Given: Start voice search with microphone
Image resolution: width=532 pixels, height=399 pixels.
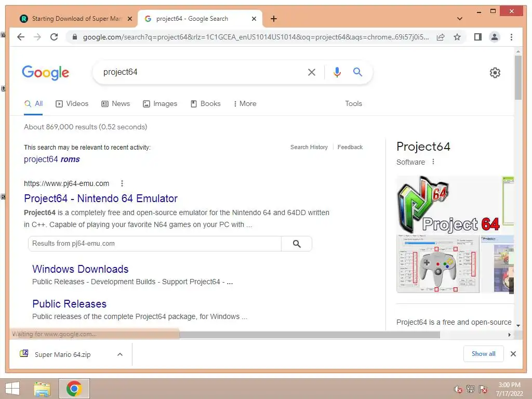Looking at the screenshot, I should click(337, 72).
